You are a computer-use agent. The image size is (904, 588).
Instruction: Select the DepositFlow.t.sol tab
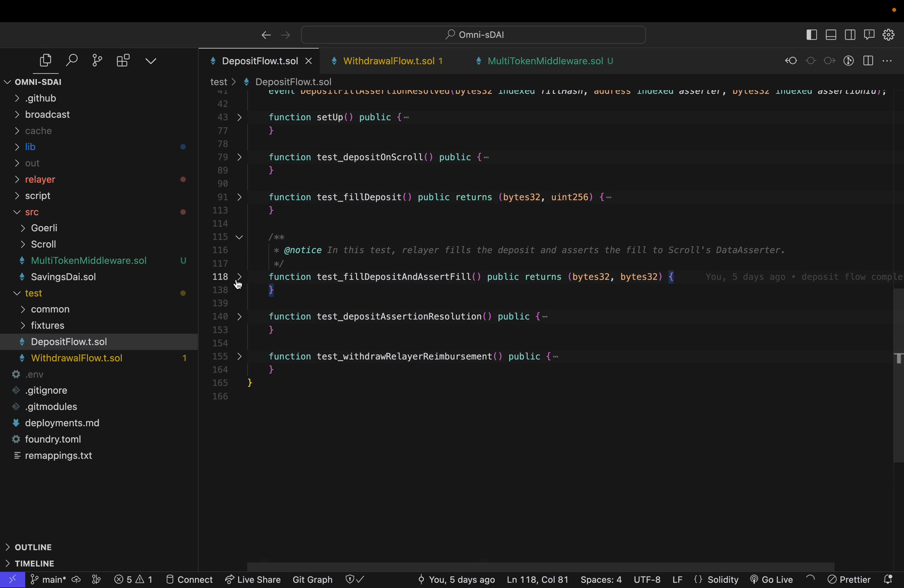(260, 61)
